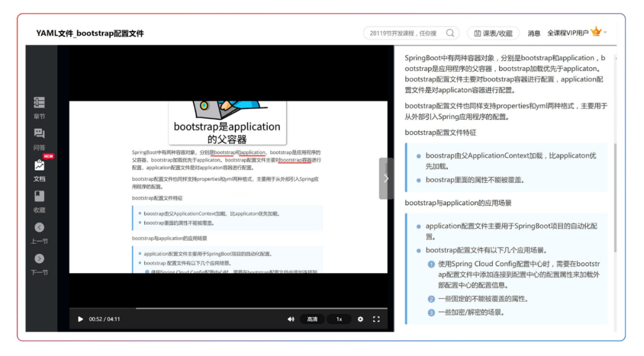This screenshot has height=356, width=644.
Task: Click the document panel scrollbar
Action: (615, 197)
